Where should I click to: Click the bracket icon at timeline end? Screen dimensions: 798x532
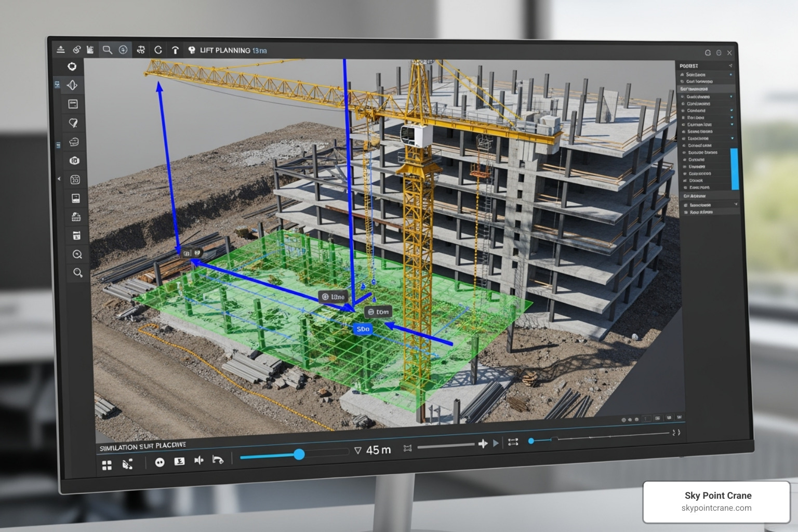point(676,432)
